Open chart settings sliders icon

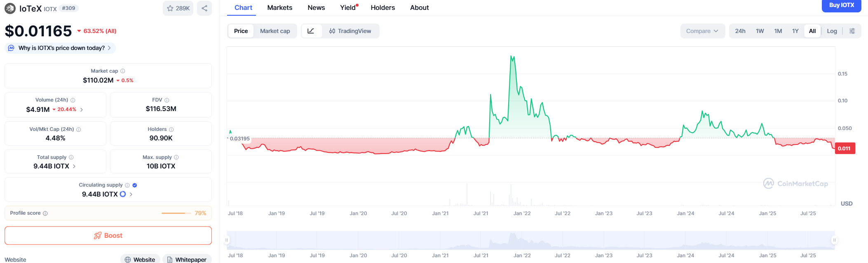point(852,31)
